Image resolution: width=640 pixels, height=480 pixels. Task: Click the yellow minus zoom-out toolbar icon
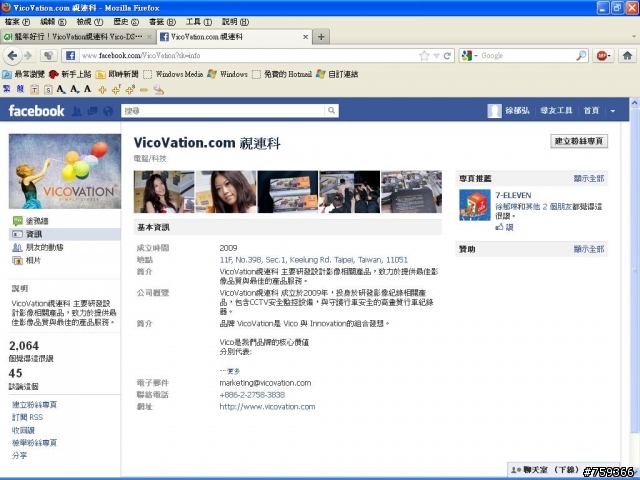pos(144,90)
